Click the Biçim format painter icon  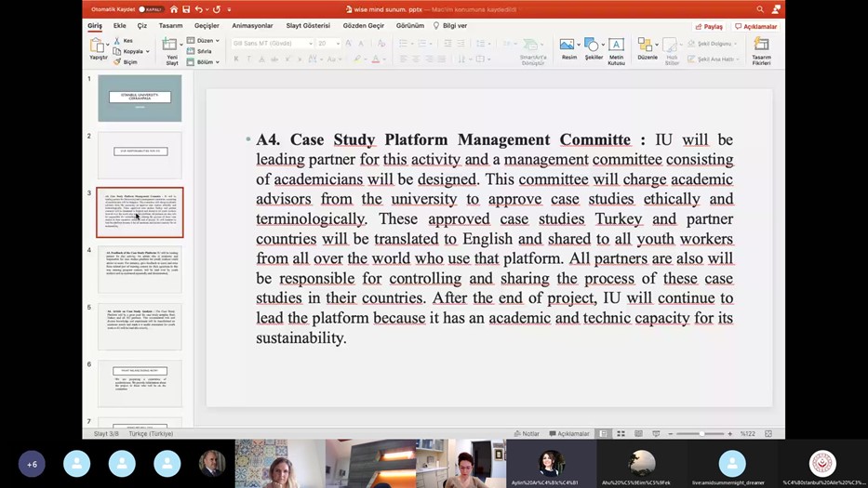click(116, 62)
